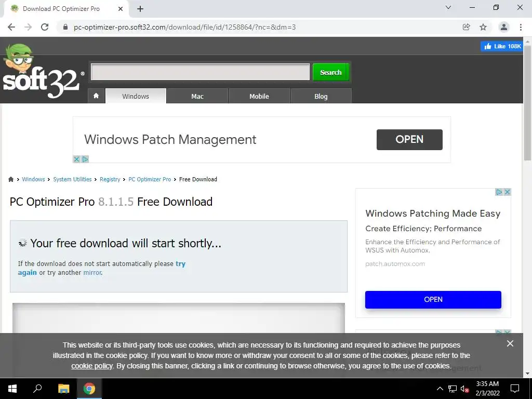Show hidden system tray icons

(440, 389)
